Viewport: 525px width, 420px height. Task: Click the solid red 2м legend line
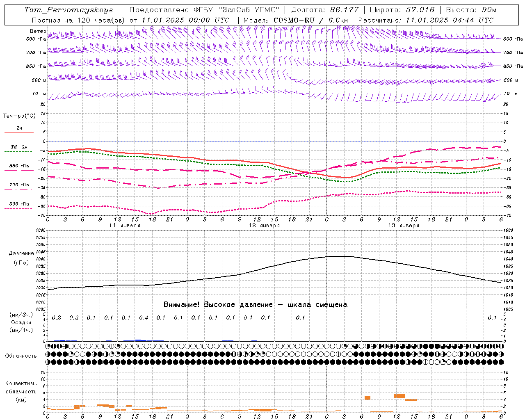coord(19,133)
